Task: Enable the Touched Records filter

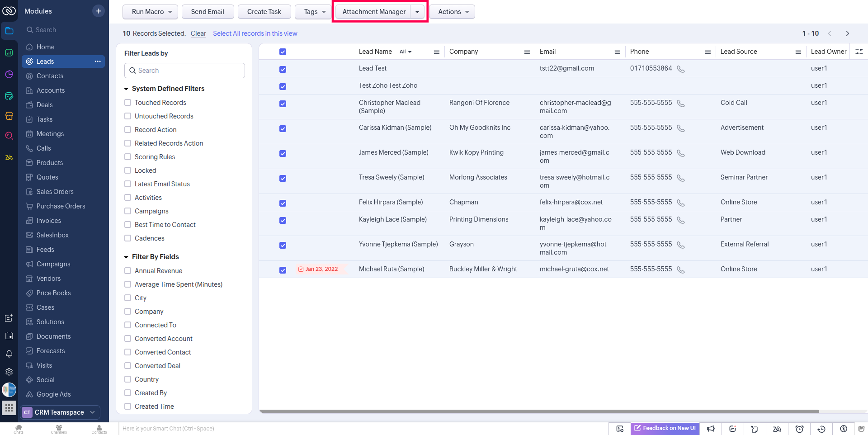Action: coord(128,103)
